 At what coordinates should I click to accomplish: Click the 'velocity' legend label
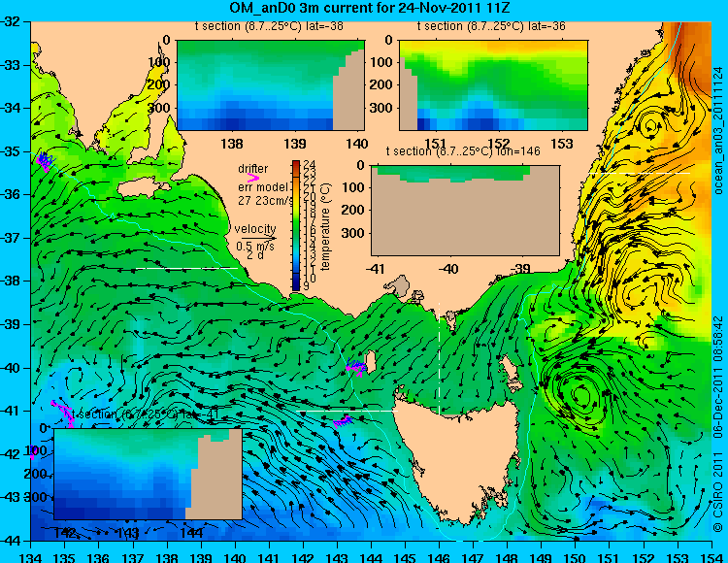[255, 229]
